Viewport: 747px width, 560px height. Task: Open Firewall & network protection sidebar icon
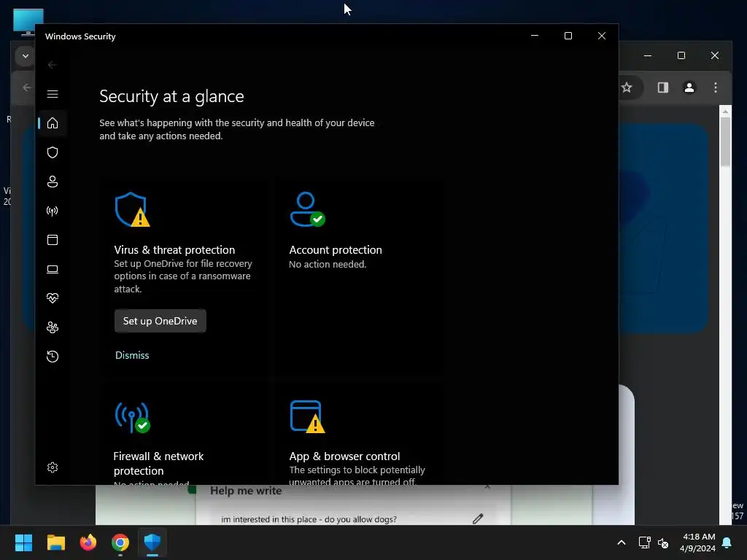point(53,211)
